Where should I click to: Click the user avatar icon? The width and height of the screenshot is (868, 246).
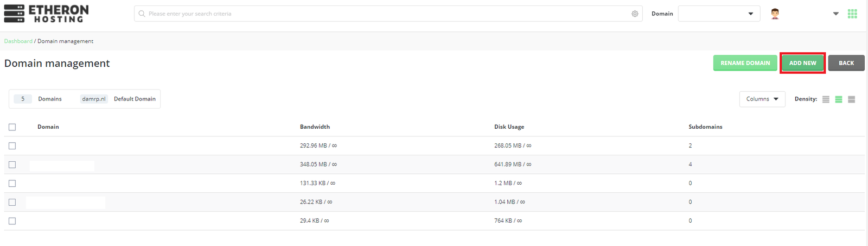[775, 14]
